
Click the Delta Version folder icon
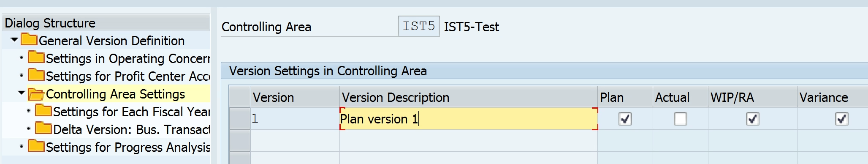click(43, 128)
